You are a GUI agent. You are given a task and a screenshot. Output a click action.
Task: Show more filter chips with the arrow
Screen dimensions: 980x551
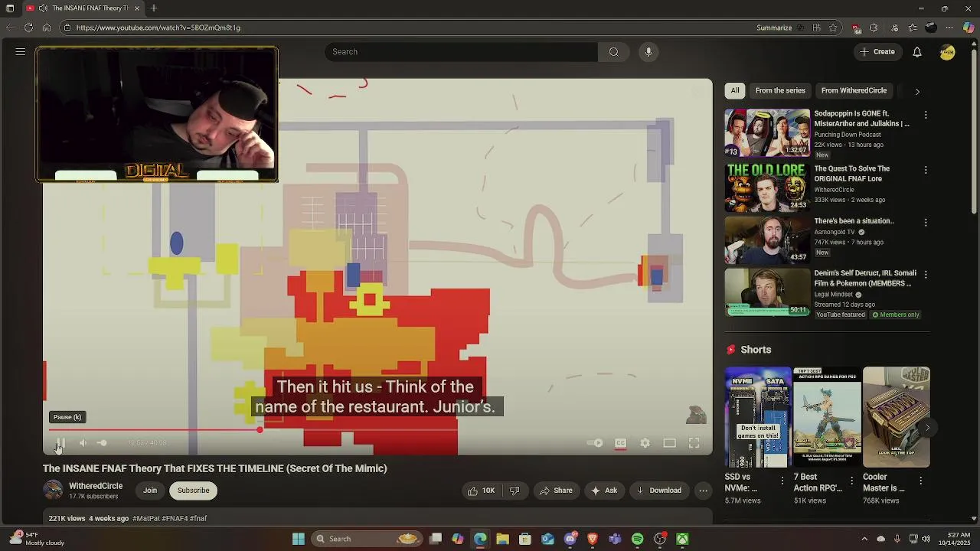click(x=917, y=91)
